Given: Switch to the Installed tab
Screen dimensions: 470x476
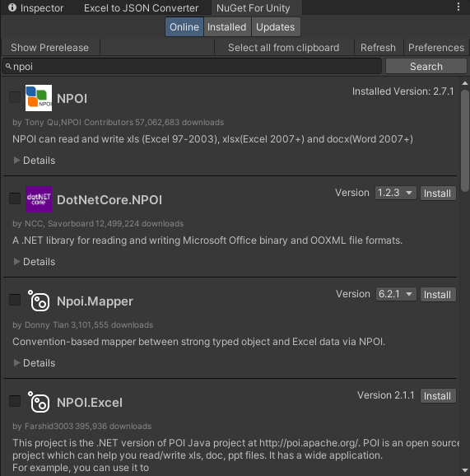Looking at the screenshot, I should (226, 27).
